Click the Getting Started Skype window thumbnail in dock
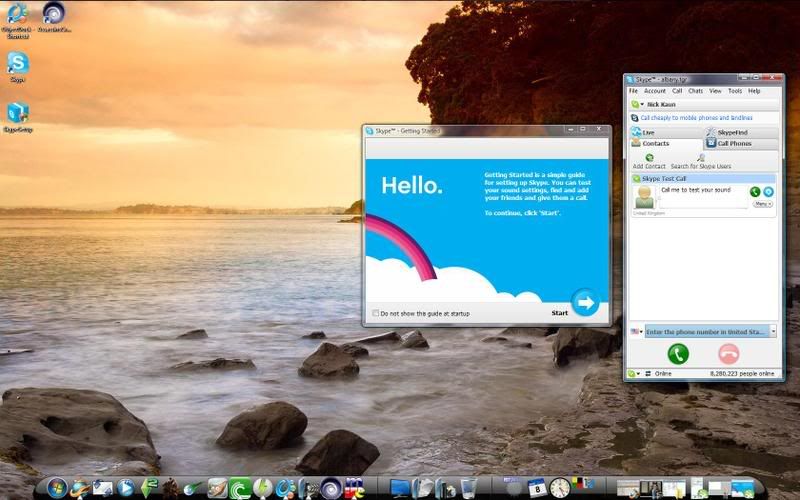Image resolution: width=800 pixels, height=500 pixels. click(743, 489)
